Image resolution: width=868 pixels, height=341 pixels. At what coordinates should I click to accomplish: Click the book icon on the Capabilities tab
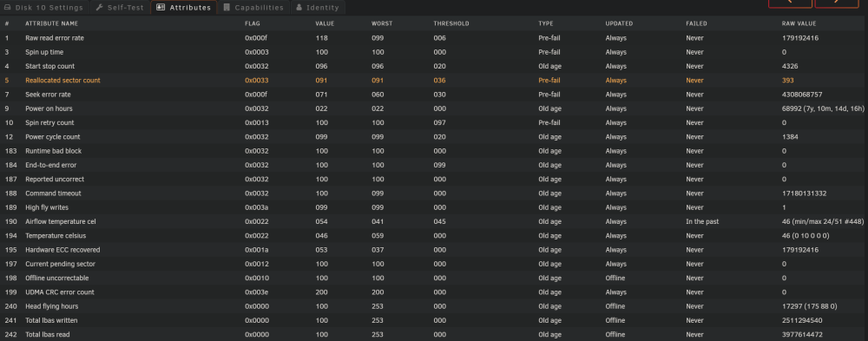pos(227,8)
